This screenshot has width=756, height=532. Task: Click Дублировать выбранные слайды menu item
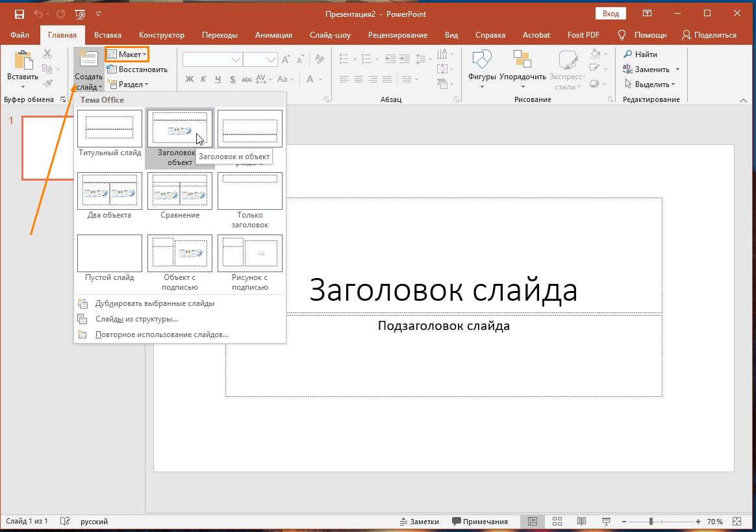pos(180,303)
